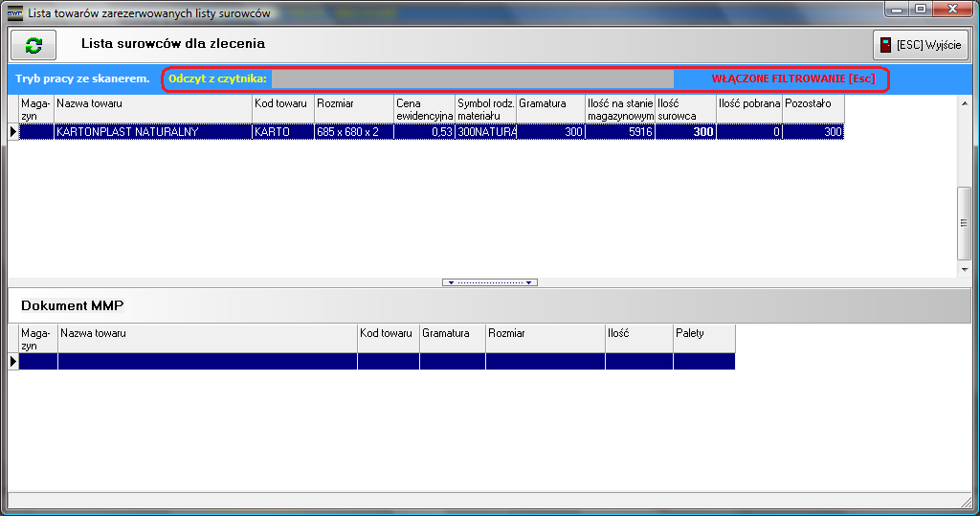Screen dimensions: 980x516
Task: Select the KARTONPLAST NATURALNY row
Action: coord(153,132)
